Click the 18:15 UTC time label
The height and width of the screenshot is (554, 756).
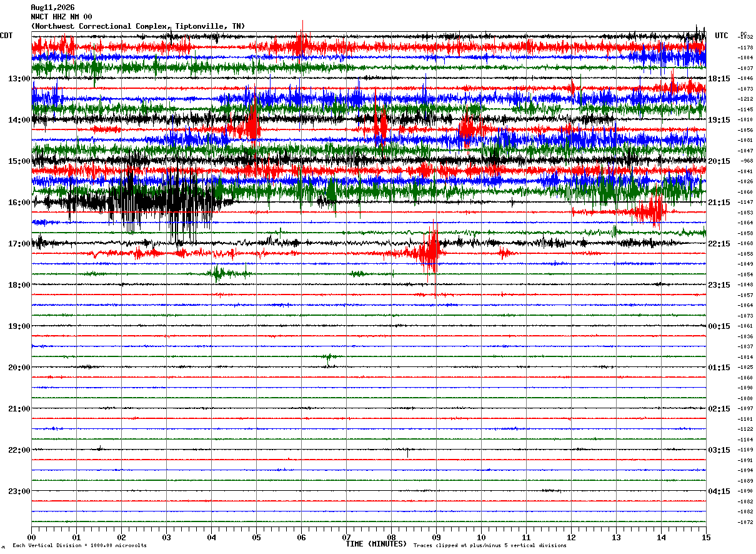click(719, 79)
